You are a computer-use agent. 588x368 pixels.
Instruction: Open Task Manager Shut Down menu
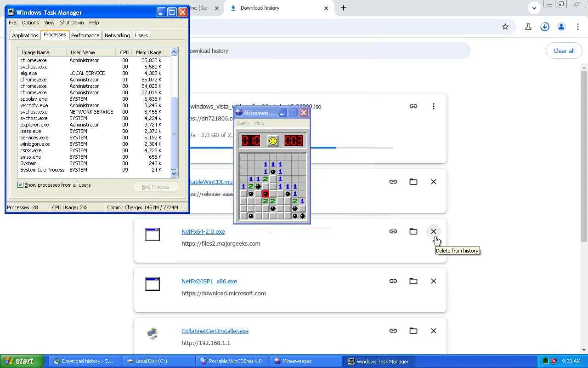[72, 23]
